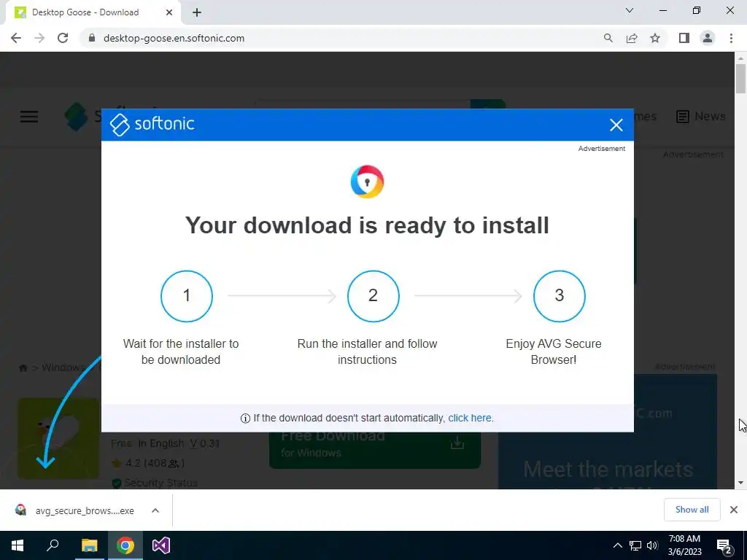
Task: Bookmark this page with the star
Action: click(655, 38)
